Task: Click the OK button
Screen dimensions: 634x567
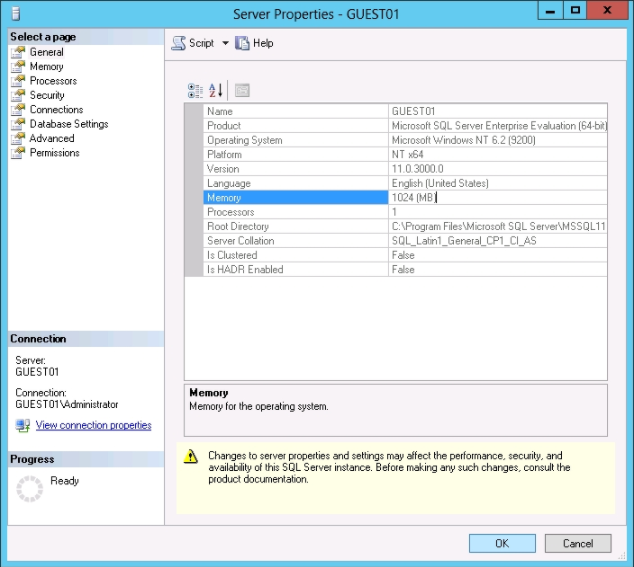Action: pyautogui.click(x=502, y=543)
